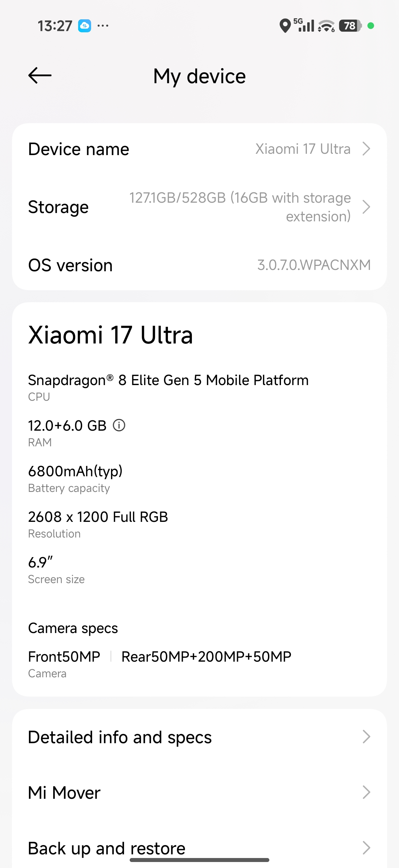Screen dimensions: 399x868
Task: Tap the battery 78 indicator icon
Action: [x=350, y=26]
